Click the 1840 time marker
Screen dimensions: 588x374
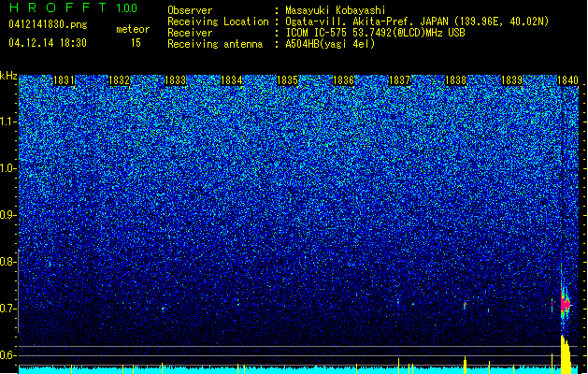[x=567, y=80]
